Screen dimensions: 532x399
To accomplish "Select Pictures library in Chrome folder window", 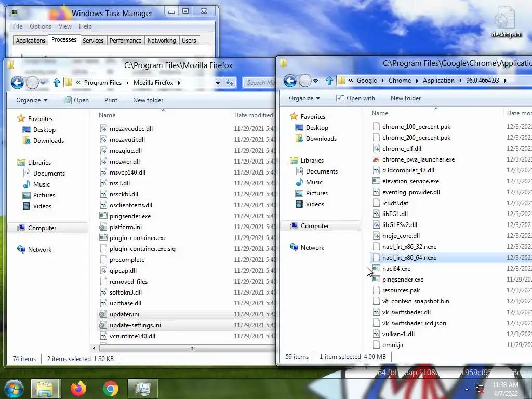I will click(x=317, y=193).
